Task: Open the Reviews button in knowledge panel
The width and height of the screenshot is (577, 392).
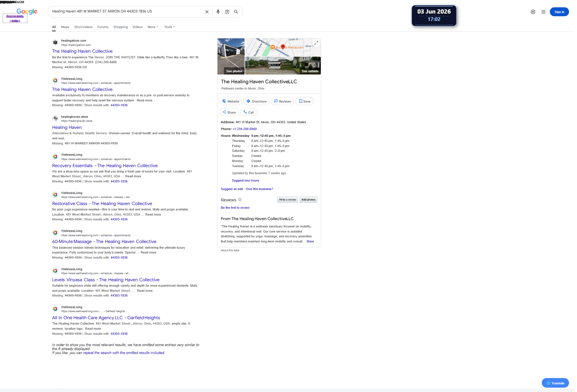Action: pos(282,101)
